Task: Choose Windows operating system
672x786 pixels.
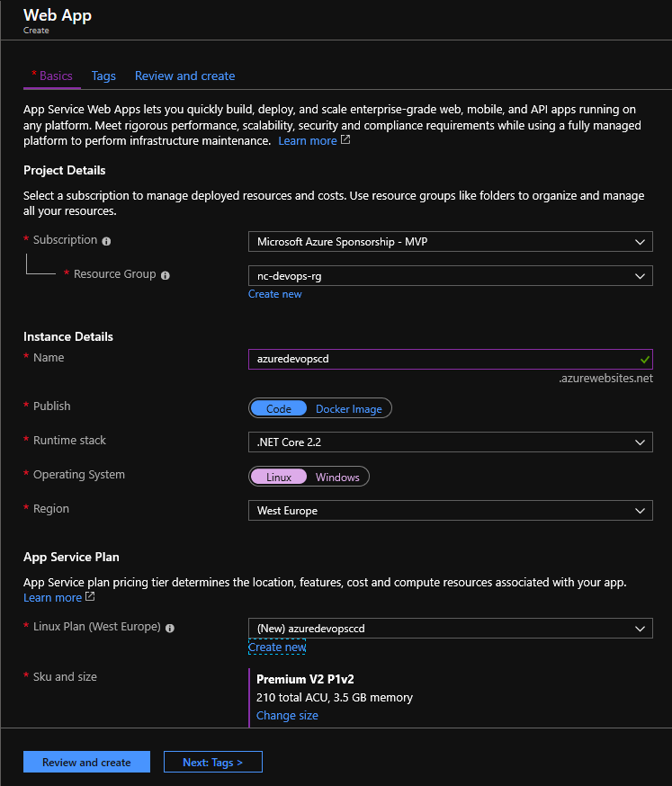Action: pyautogui.click(x=337, y=477)
